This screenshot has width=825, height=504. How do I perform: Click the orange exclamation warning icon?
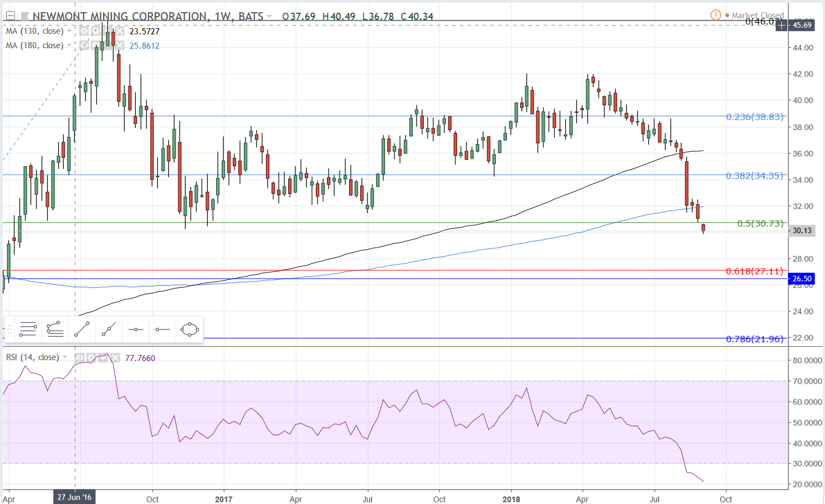tap(716, 15)
